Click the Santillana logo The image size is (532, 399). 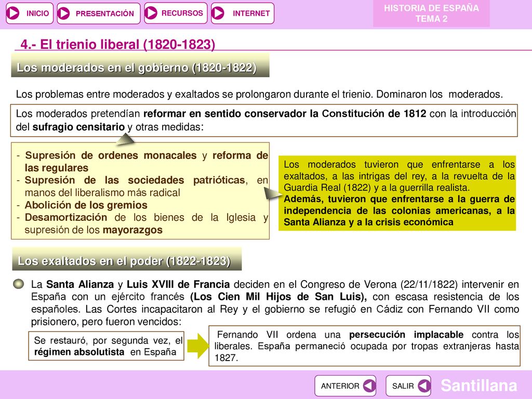[x=478, y=385]
